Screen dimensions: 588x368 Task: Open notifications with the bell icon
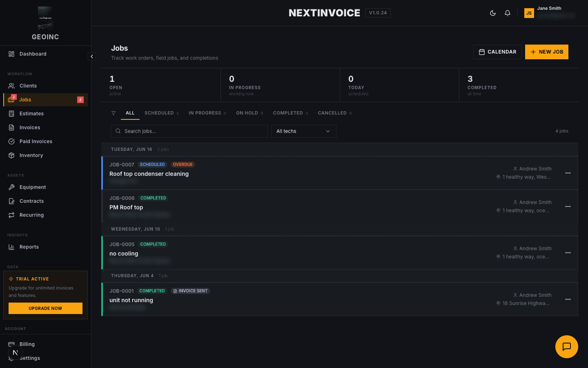coord(508,13)
